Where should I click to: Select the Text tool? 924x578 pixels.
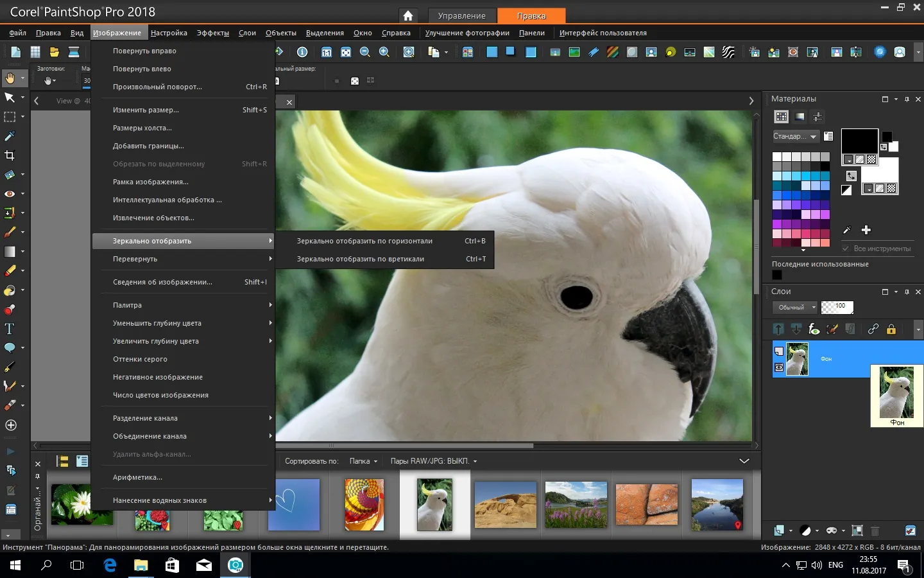click(x=10, y=329)
